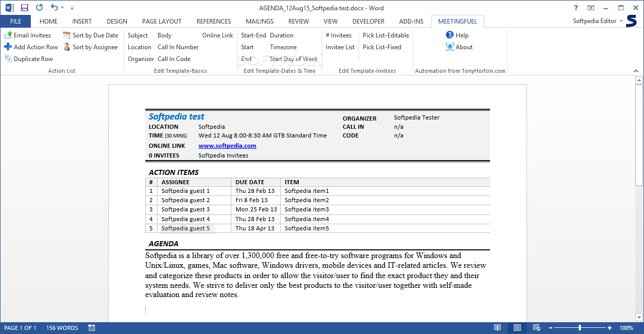Click the 'Softpedia Tester' organizer text
The height and width of the screenshot is (334, 644).
pyautogui.click(x=417, y=117)
